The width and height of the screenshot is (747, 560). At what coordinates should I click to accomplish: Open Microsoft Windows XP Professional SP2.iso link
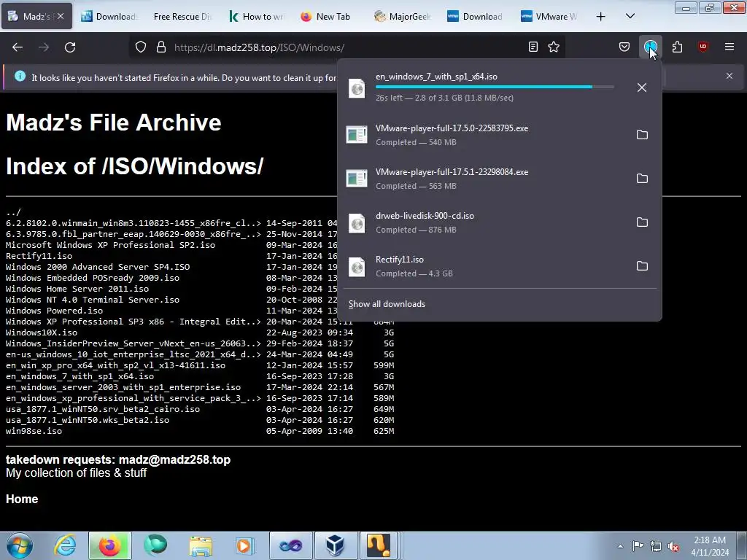coord(111,245)
